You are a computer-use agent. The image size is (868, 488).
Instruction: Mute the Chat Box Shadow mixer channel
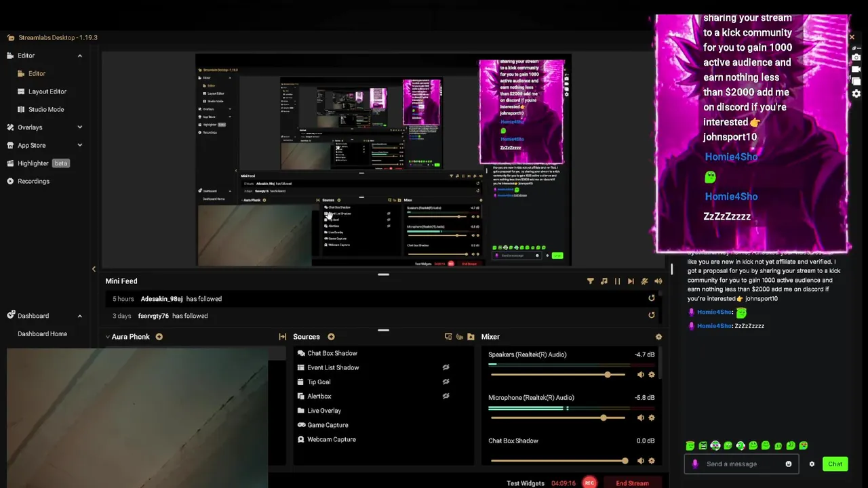click(x=641, y=461)
